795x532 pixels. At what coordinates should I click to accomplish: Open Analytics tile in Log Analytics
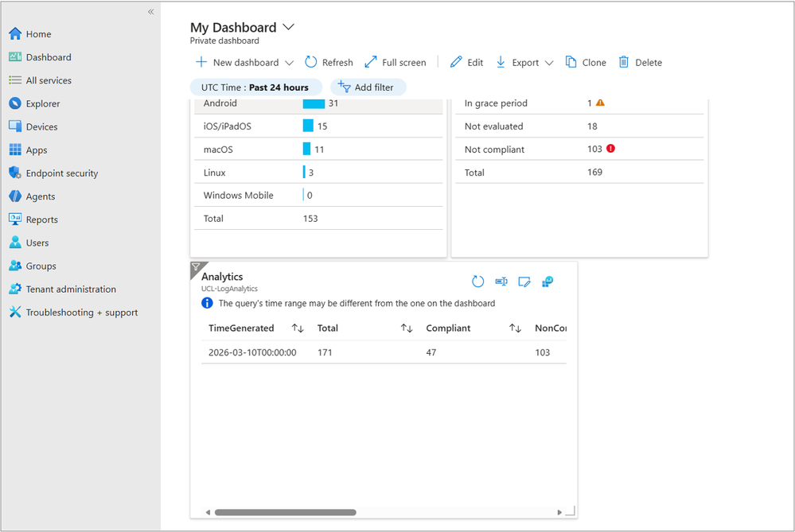(x=548, y=282)
